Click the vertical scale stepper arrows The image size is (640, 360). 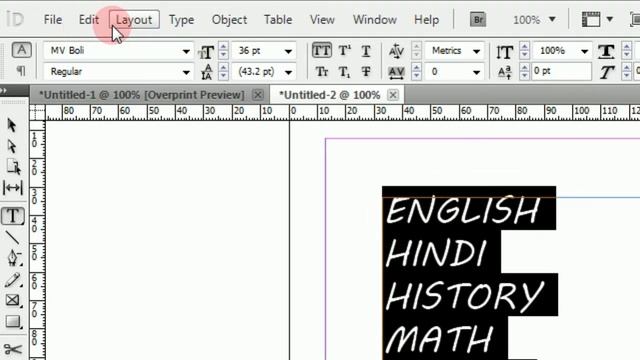click(524, 51)
